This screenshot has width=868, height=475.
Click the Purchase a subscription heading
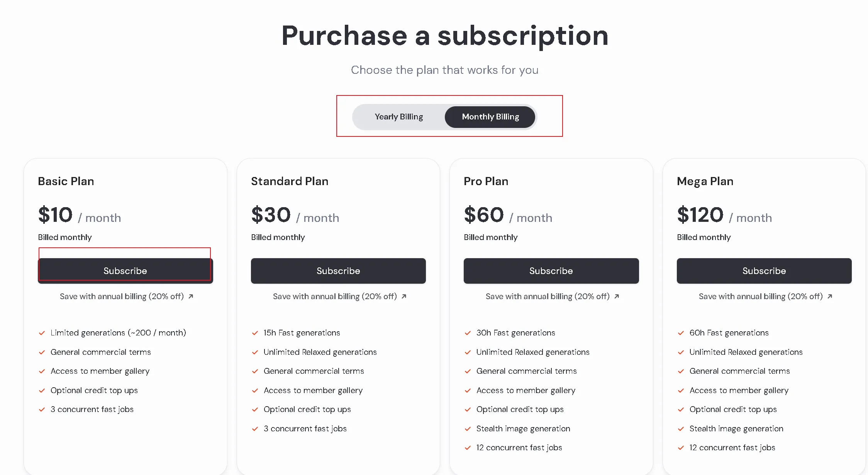coord(445,36)
